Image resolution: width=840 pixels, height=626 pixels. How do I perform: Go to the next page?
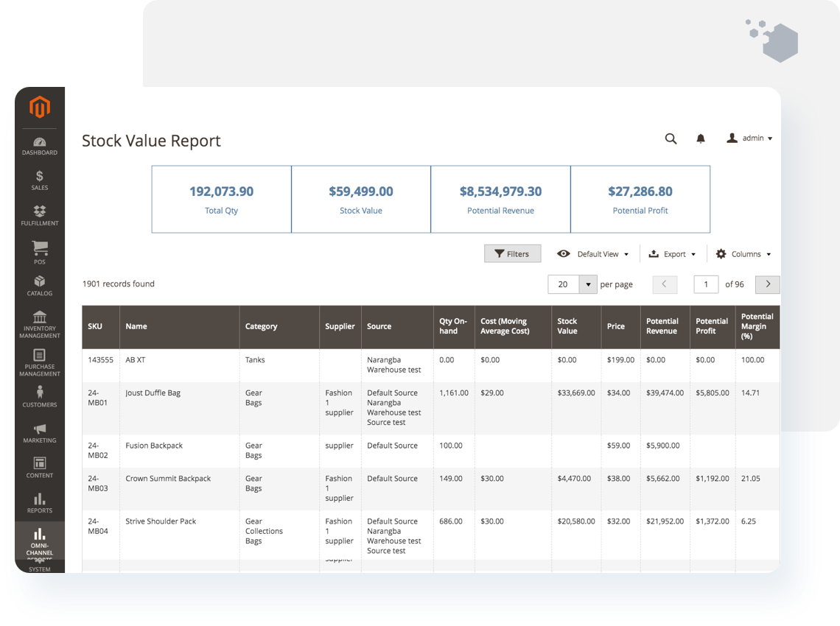pos(768,284)
